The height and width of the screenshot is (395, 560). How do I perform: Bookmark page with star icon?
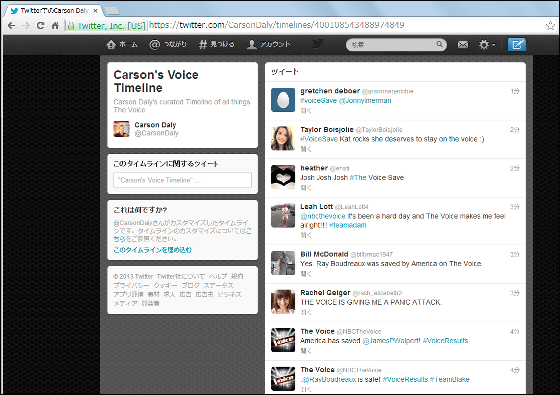pos(550,25)
